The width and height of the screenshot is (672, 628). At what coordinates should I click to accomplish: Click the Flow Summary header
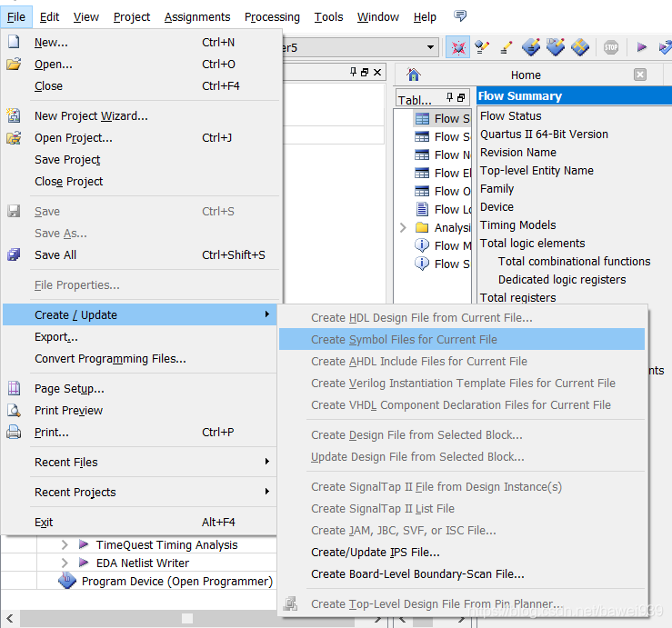point(575,96)
